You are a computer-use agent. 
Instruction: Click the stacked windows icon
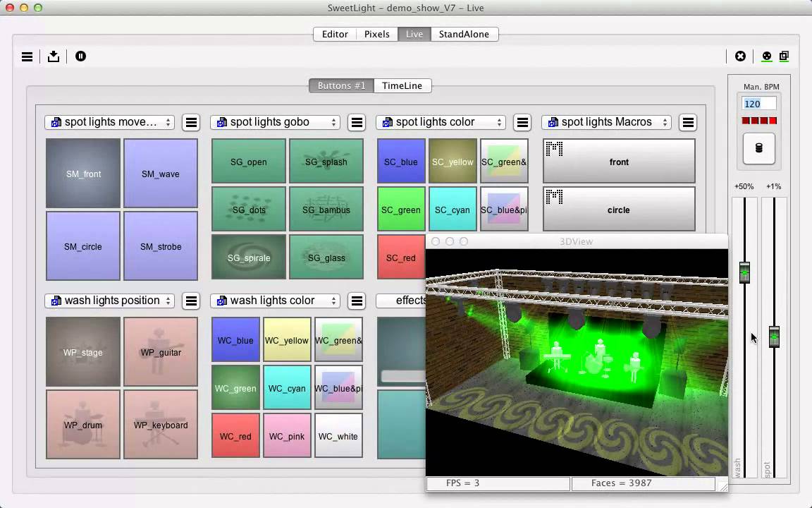[x=784, y=56]
